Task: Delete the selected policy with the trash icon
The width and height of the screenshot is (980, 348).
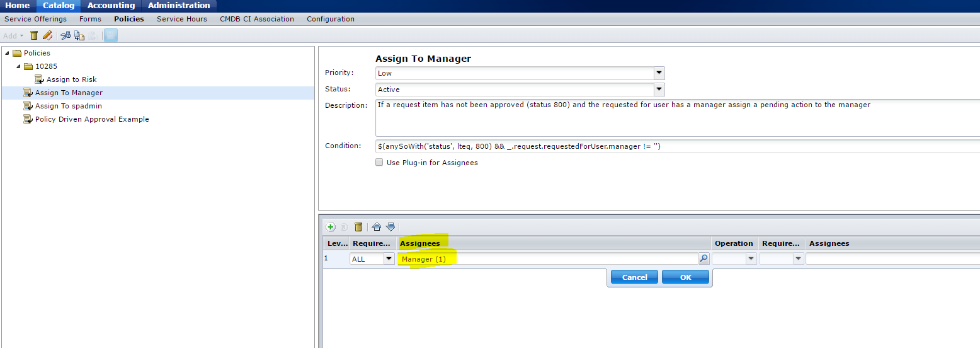Action: pos(34,35)
